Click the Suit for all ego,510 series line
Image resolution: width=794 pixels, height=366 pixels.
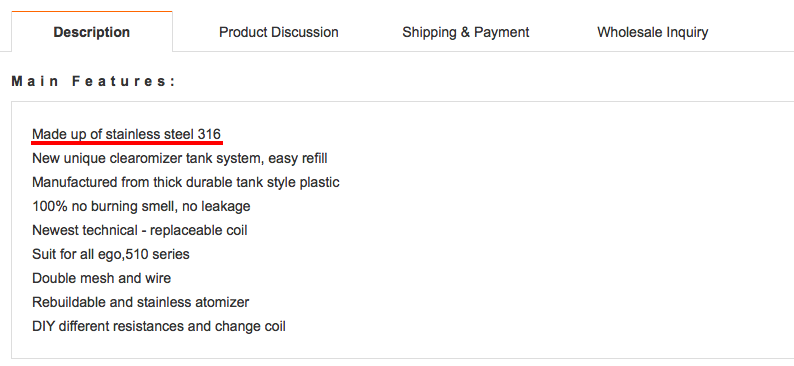point(111,254)
